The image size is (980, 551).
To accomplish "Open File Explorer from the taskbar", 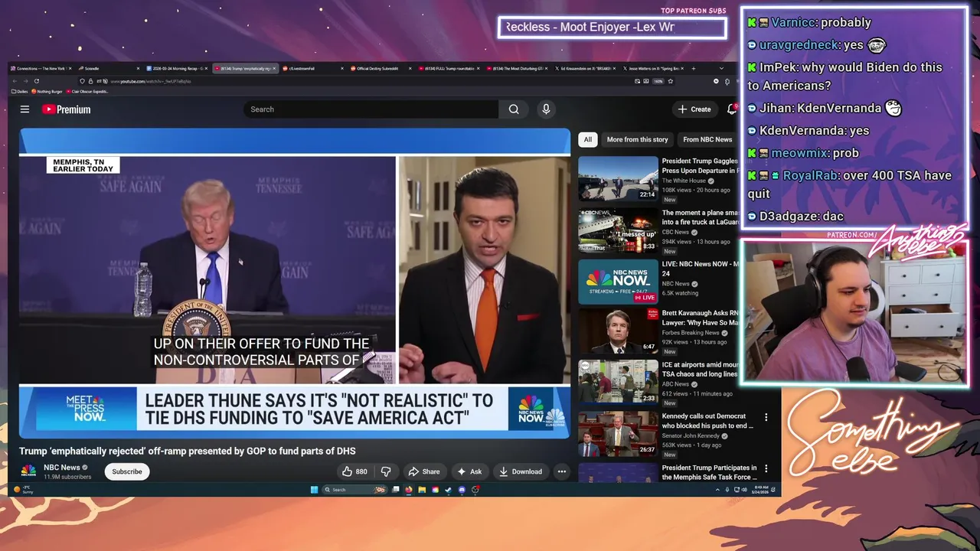I will (x=422, y=490).
